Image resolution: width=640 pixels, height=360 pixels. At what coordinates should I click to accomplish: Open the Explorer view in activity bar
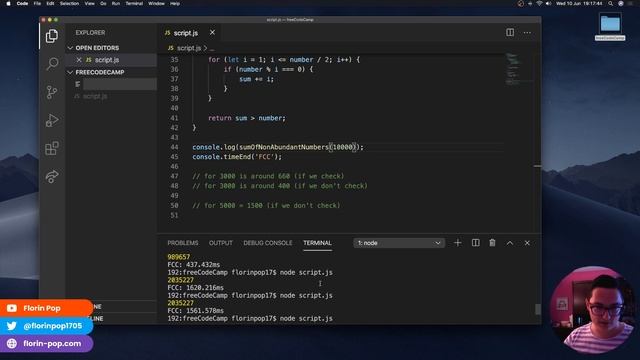click(52, 36)
